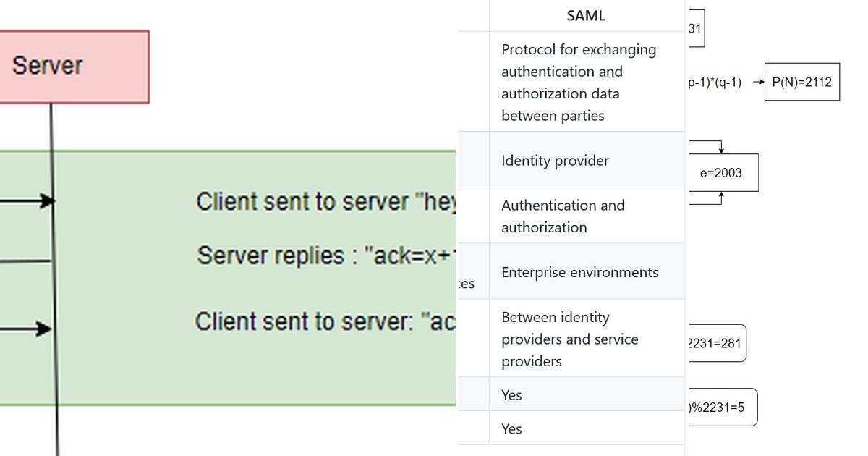Click the bottom arrowhead in green area

coord(45,329)
